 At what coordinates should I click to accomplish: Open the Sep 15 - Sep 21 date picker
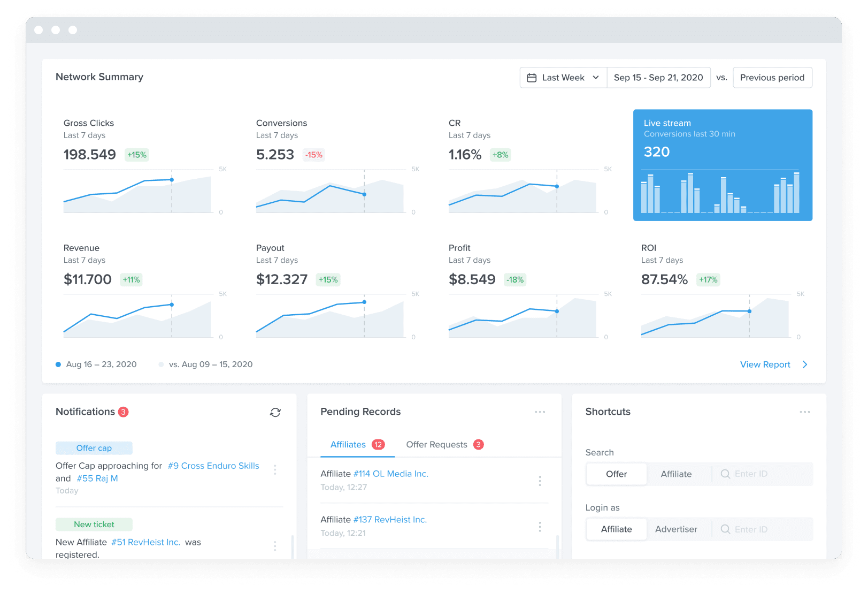(x=658, y=77)
